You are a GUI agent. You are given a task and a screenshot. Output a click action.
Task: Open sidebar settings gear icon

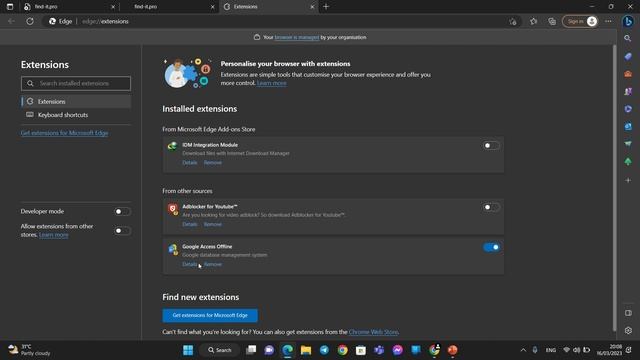pos(628,330)
